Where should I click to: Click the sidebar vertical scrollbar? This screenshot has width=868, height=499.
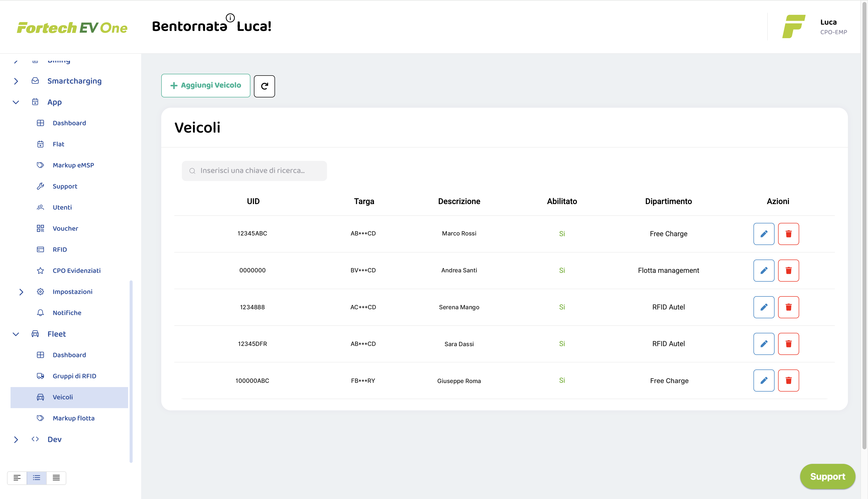[131, 371]
